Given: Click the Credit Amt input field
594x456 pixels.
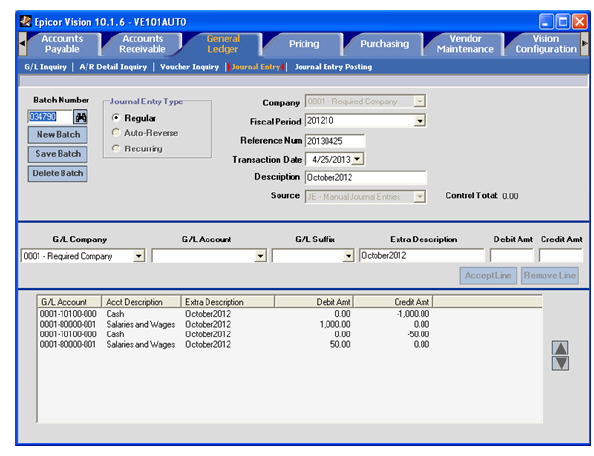Looking at the screenshot, I should tap(561, 256).
